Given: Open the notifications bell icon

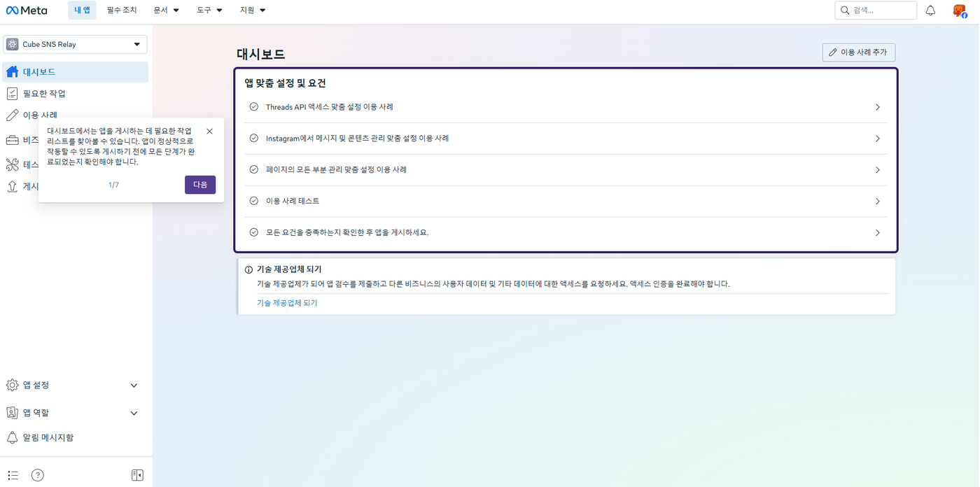Looking at the screenshot, I should pyautogui.click(x=930, y=10).
